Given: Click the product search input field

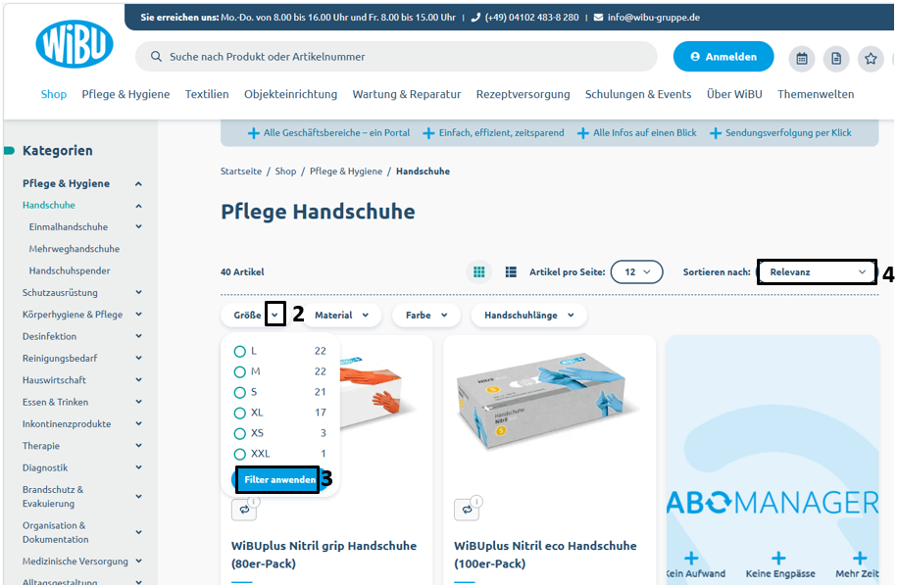Looking at the screenshot, I should [396, 57].
